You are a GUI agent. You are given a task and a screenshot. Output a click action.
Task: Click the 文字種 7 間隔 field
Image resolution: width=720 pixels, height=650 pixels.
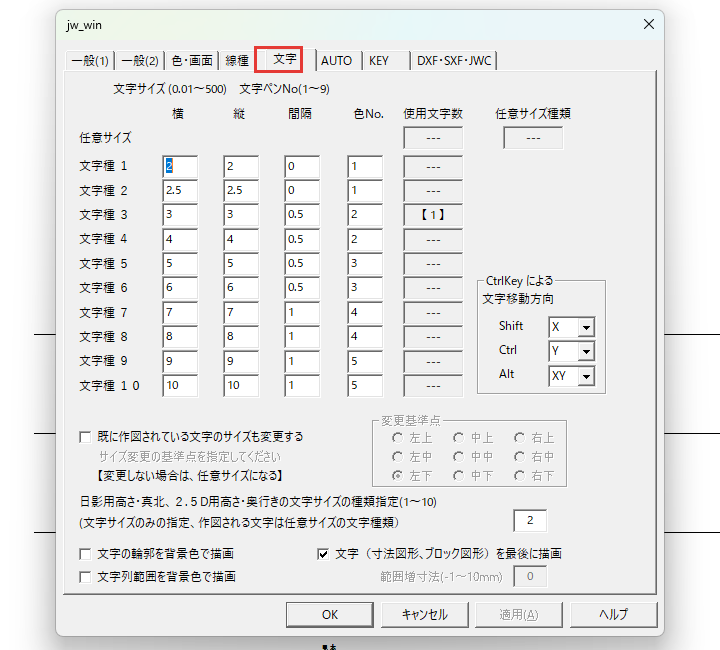(302, 313)
